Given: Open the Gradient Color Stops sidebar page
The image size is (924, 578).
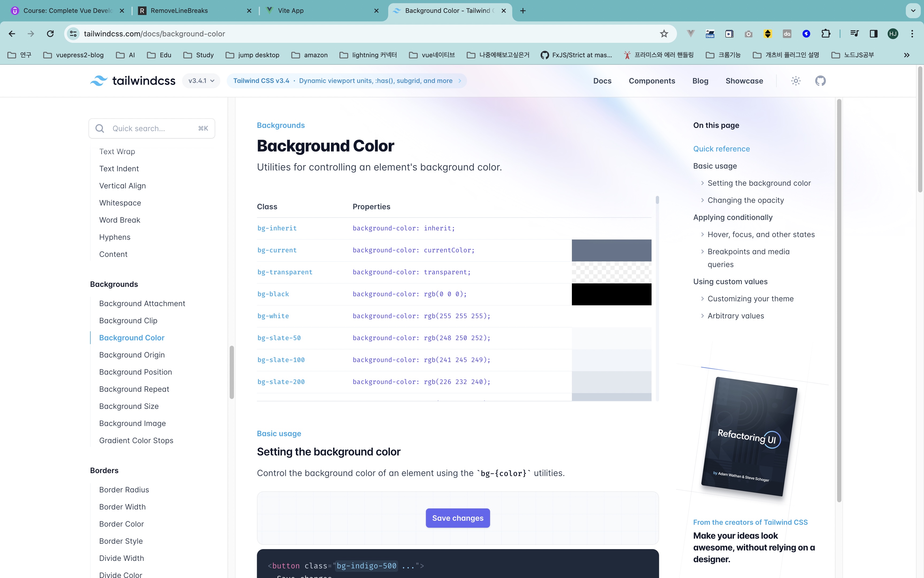Looking at the screenshot, I should (136, 440).
